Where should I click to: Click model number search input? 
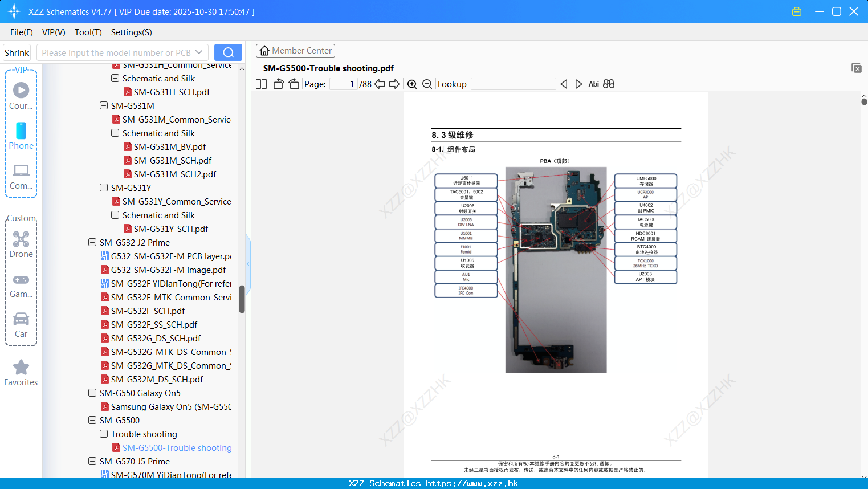coord(116,52)
